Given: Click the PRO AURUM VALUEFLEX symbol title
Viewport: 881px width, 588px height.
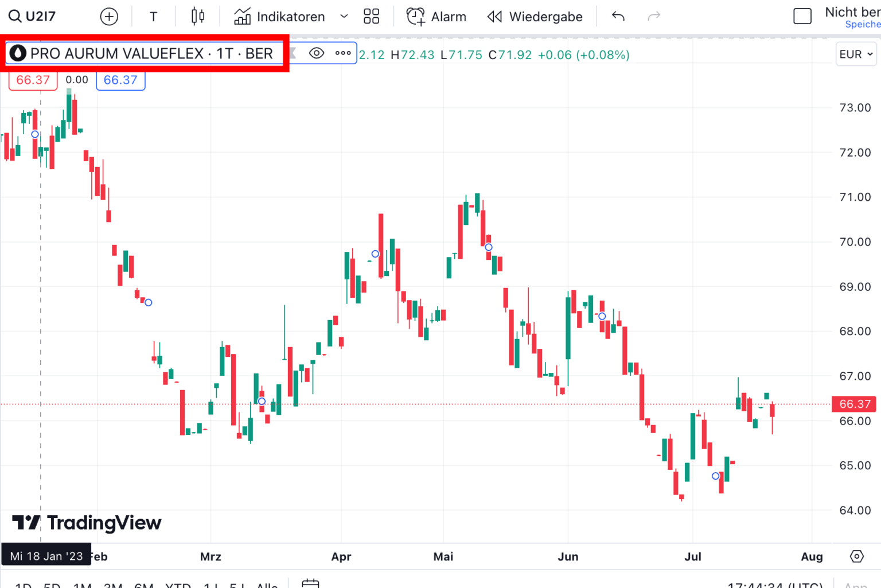Looking at the screenshot, I should click(x=151, y=53).
